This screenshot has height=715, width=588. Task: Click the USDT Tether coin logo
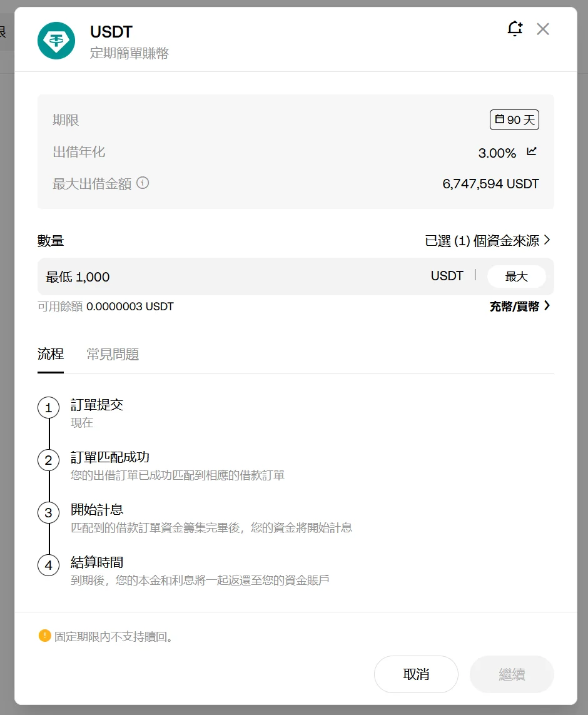coord(56,41)
